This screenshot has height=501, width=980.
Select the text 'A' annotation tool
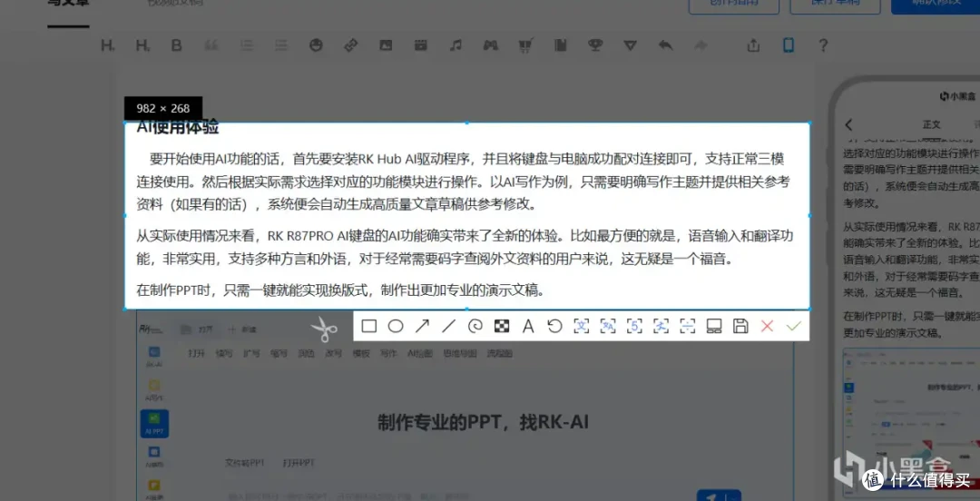coord(528,326)
